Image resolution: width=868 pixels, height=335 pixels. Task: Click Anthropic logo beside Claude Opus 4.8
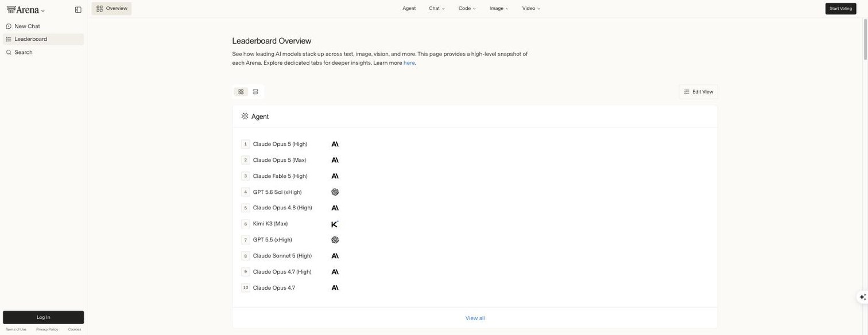point(335,208)
